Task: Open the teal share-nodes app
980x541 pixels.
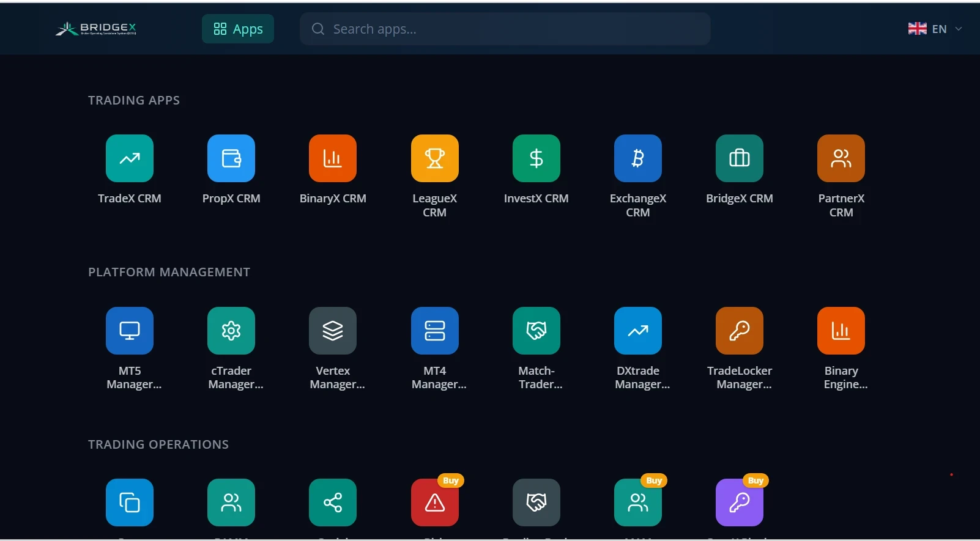Action: 333,502
